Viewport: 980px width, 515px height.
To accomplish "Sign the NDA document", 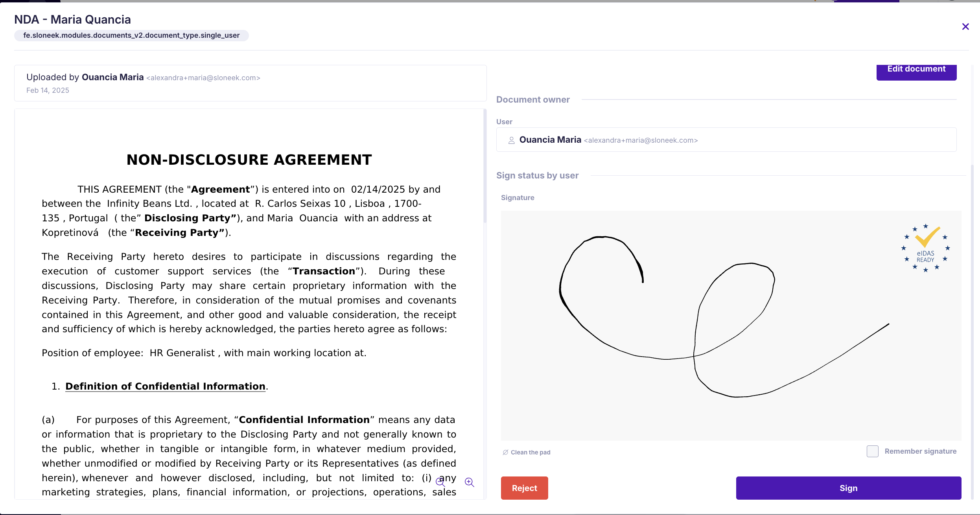I will [x=849, y=488].
